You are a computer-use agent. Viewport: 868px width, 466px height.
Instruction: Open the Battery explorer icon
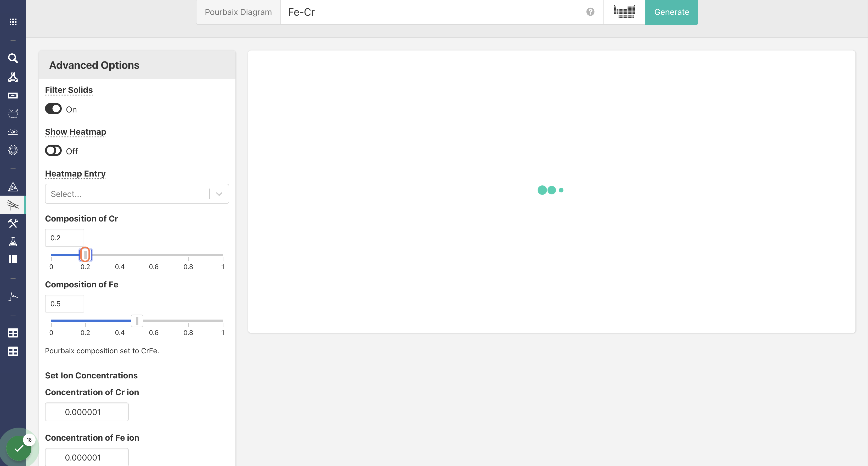13,95
